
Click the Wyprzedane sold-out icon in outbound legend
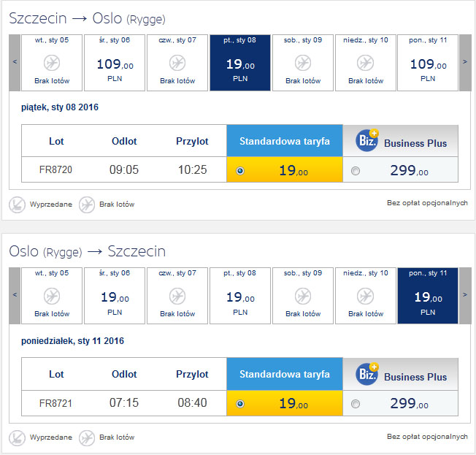coord(18,204)
